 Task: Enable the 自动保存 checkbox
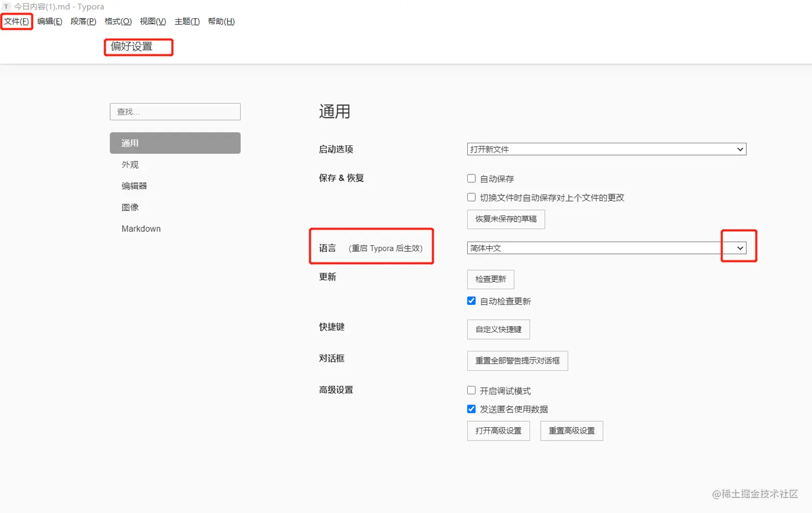click(472, 179)
